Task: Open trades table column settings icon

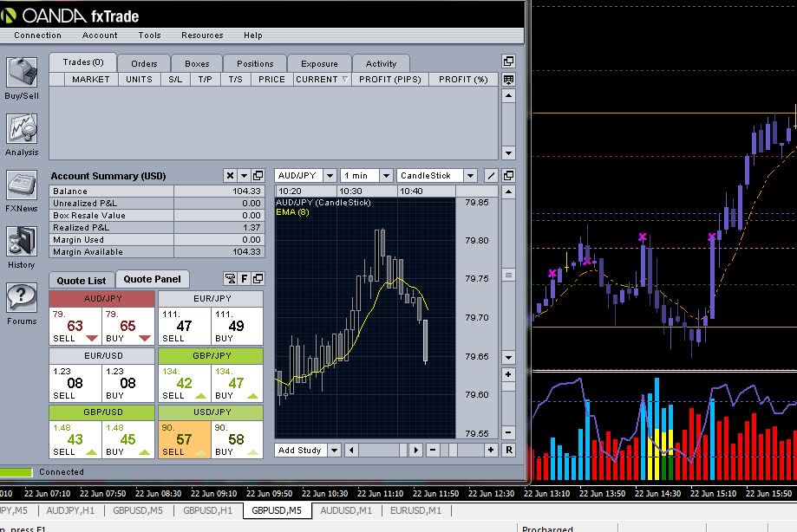Action: point(508,80)
